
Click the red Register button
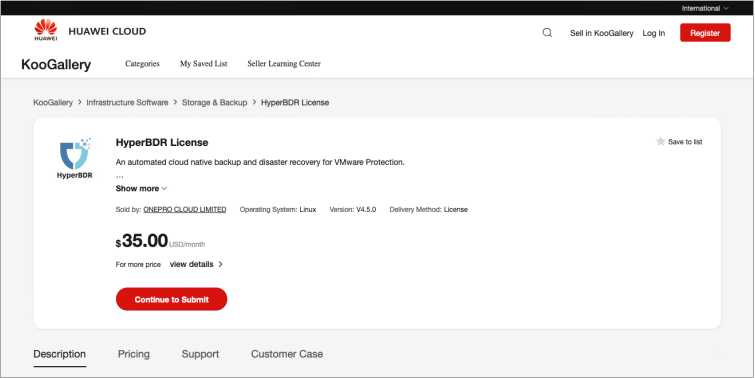[705, 33]
